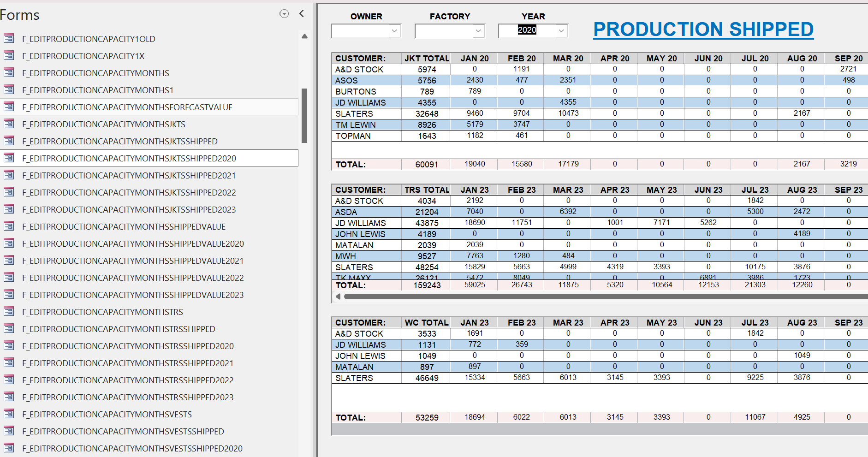Click the form icon beside F_EDITPRODUCTIONCAPACITYMONTHSSHIPPEDVALUE2023
Screen dimensions: 868x457
point(9,294)
